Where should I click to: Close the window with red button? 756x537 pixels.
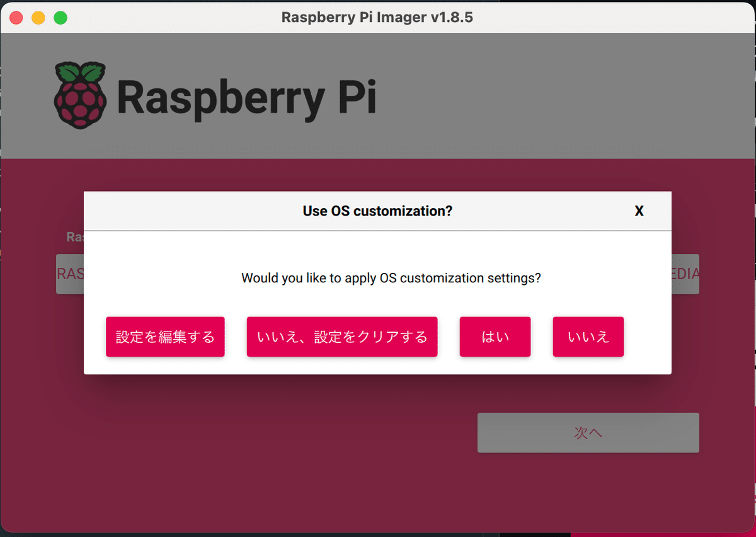tap(16, 18)
